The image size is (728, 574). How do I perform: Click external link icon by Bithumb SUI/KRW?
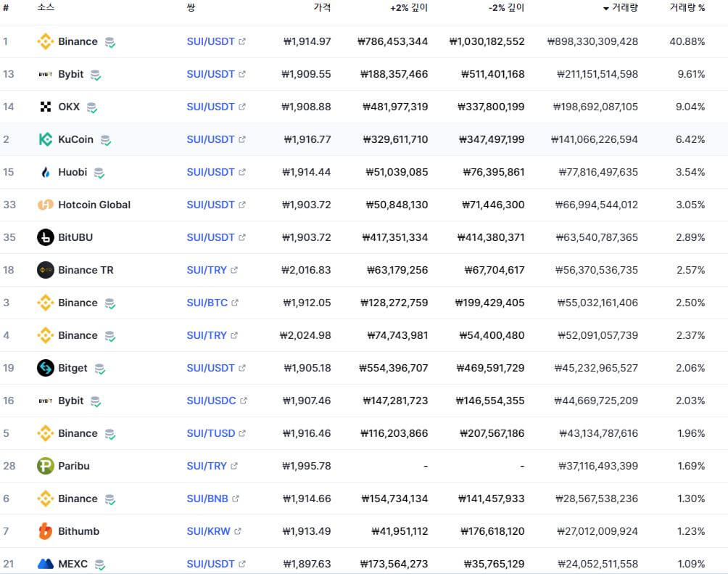(x=238, y=531)
